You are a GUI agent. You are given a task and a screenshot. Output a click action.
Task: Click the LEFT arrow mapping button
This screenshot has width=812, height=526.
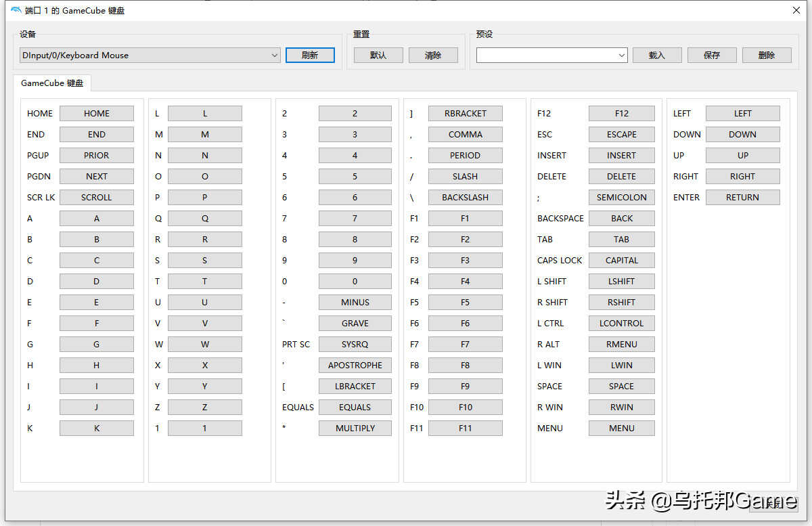point(743,114)
